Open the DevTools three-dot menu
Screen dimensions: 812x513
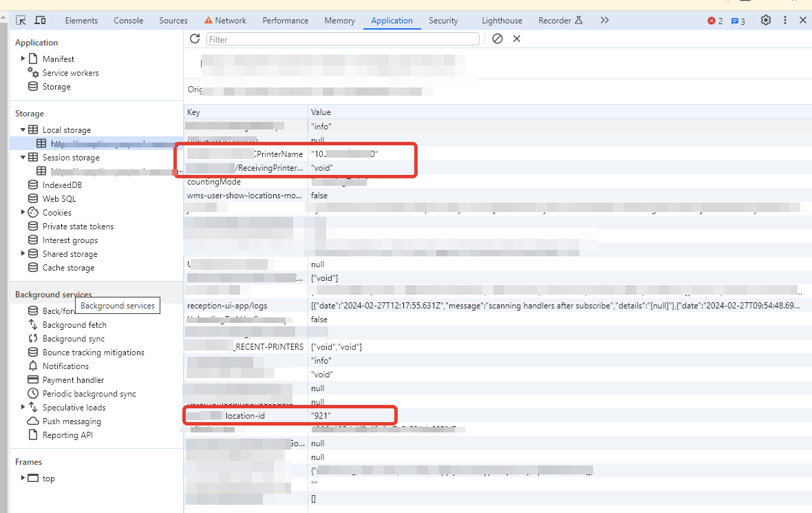pyautogui.click(x=785, y=21)
